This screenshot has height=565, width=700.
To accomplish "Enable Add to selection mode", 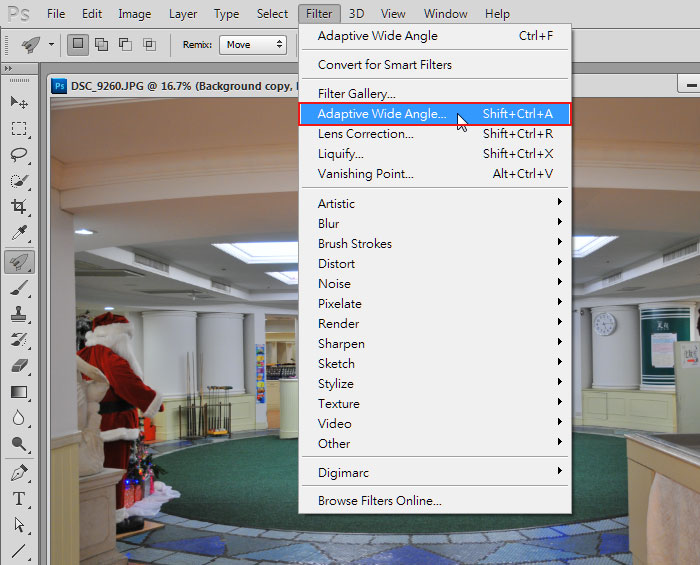I will (101, 45).
